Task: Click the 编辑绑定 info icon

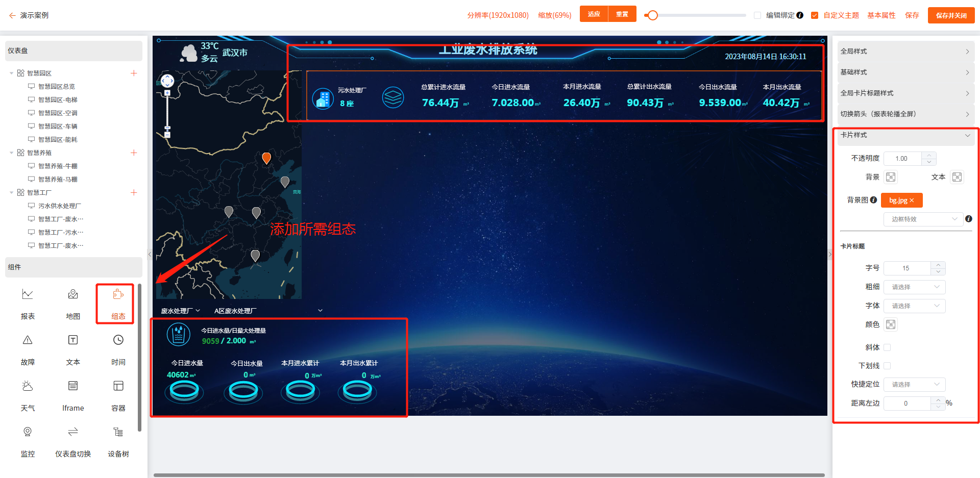Action: pyautogui.click(x=800, y=15)
